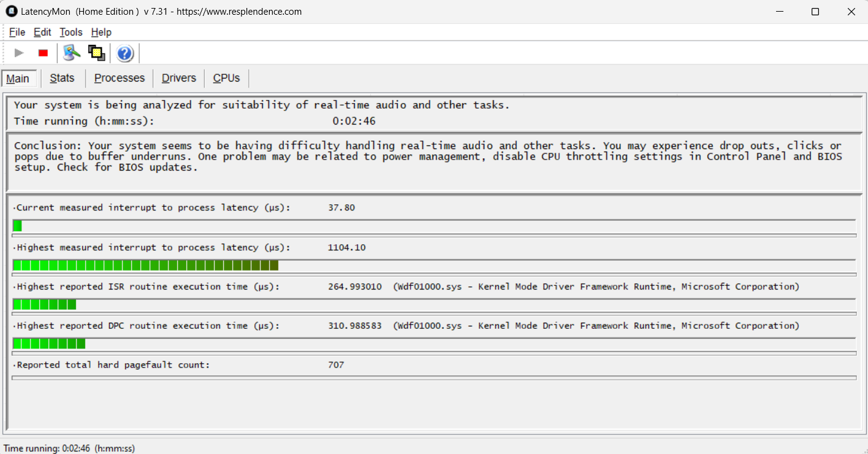Image resolution: width=868 pixels, height=454 pixels.
Task: Click the highest ISR routine execution bar
Action: click(x=434, y=304)
